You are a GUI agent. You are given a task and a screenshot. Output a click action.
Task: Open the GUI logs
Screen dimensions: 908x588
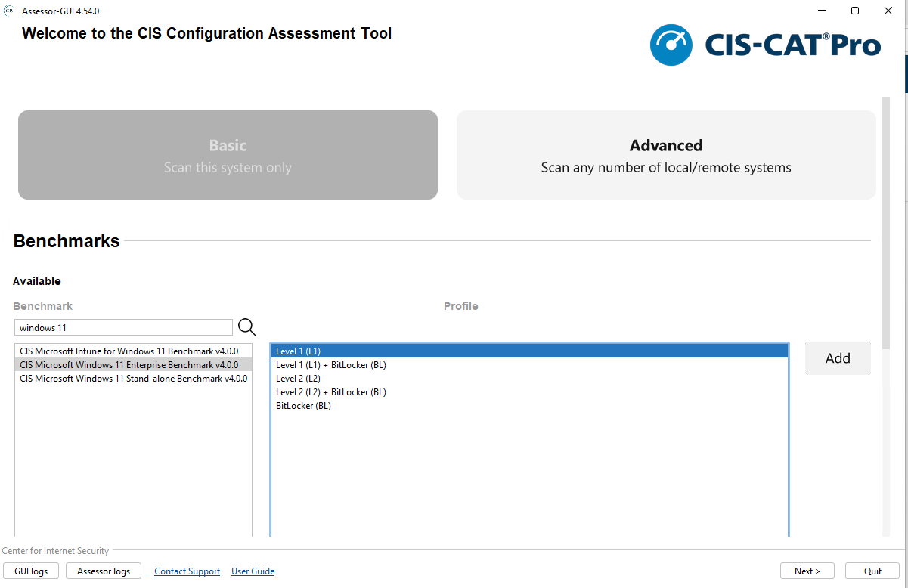point(30,571)
